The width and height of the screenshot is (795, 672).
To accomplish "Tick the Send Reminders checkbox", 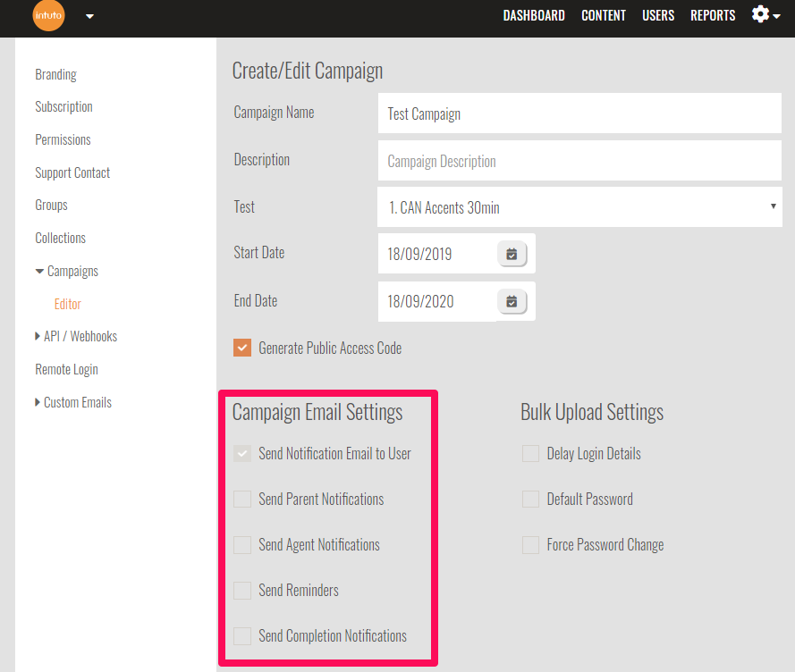I will coord(242,591).
